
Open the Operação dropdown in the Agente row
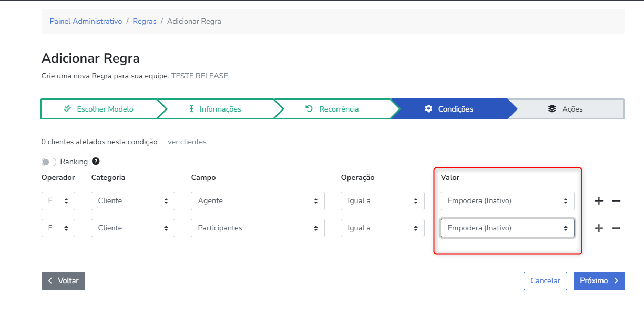pyautogui.click(x=382, y=201)
